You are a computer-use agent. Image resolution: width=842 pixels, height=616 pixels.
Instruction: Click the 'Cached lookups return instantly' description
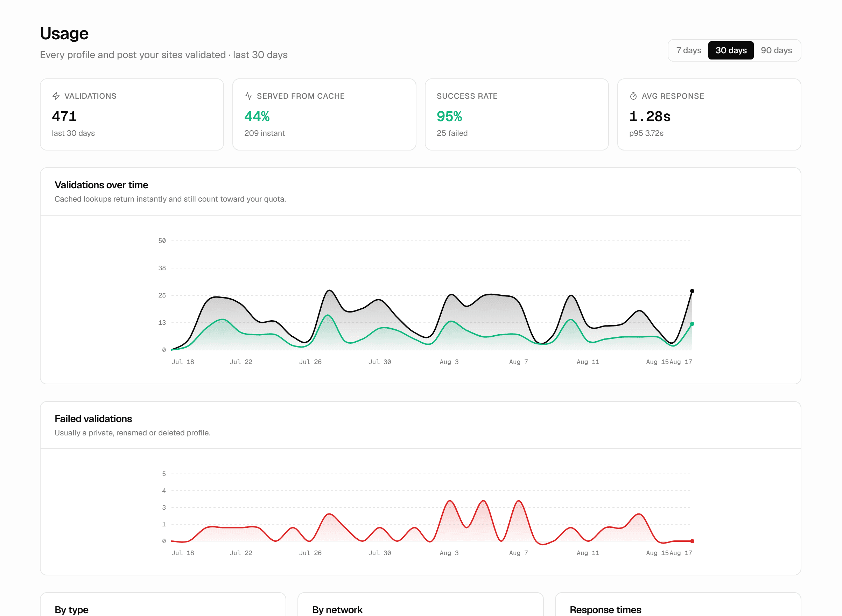170,199
